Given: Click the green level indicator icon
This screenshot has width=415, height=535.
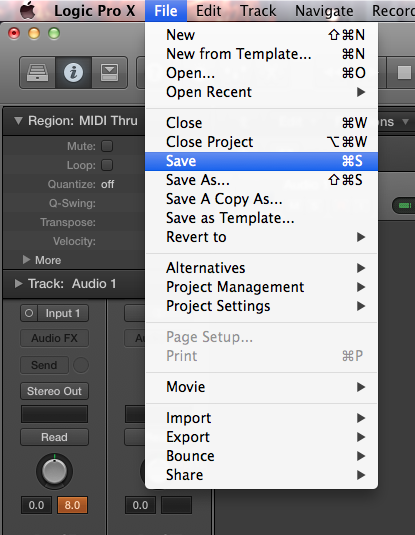Looking at the screenshot, I should point(405,205).
